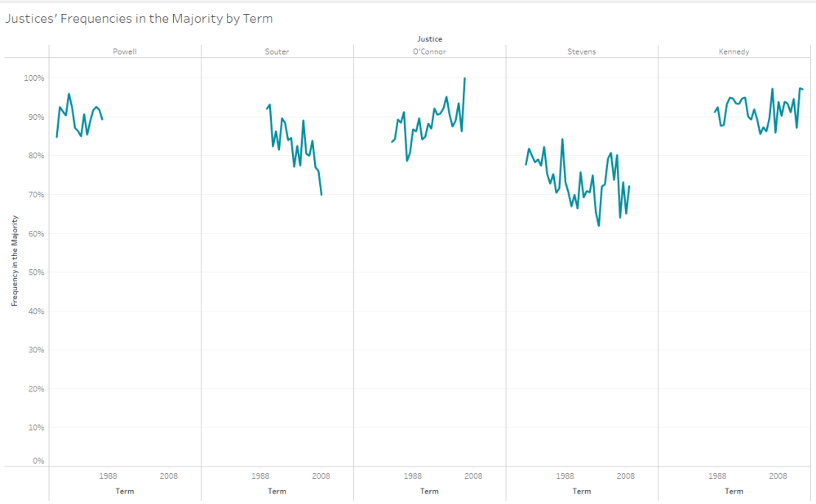
Task: Select the O'Connor column header
Action: click(429, 51)
